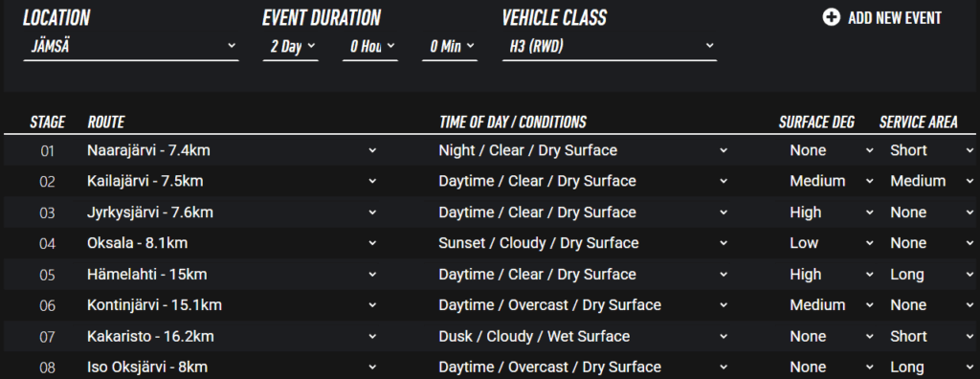Click the Add New Event button
Viewport: 980px width, 379px height.
(881, 17)
